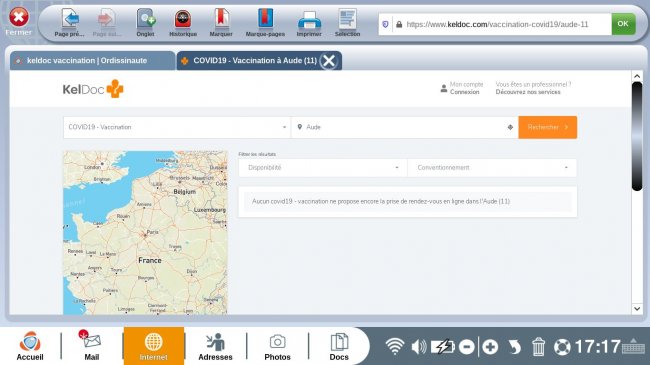Open Découvrez nos services link
The width and height of the screenshot is (650, 365).
pyautogui.click(x=528, y=92)
